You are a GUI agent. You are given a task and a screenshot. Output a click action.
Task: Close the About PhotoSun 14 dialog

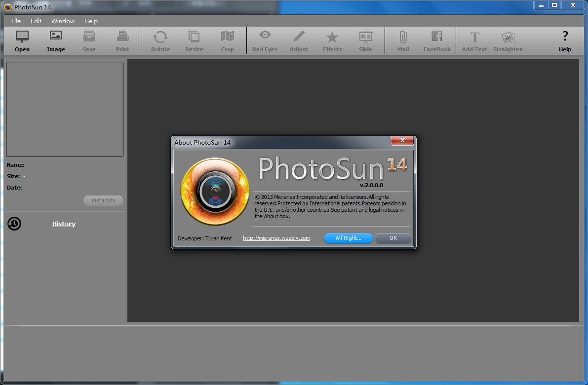tap(402, 141)
